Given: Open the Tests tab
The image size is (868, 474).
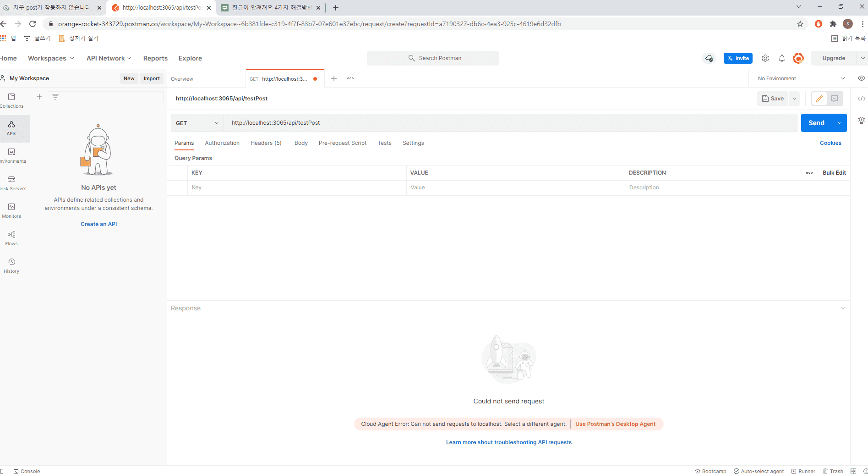Looking at the screenshot, I should point(384,143).
